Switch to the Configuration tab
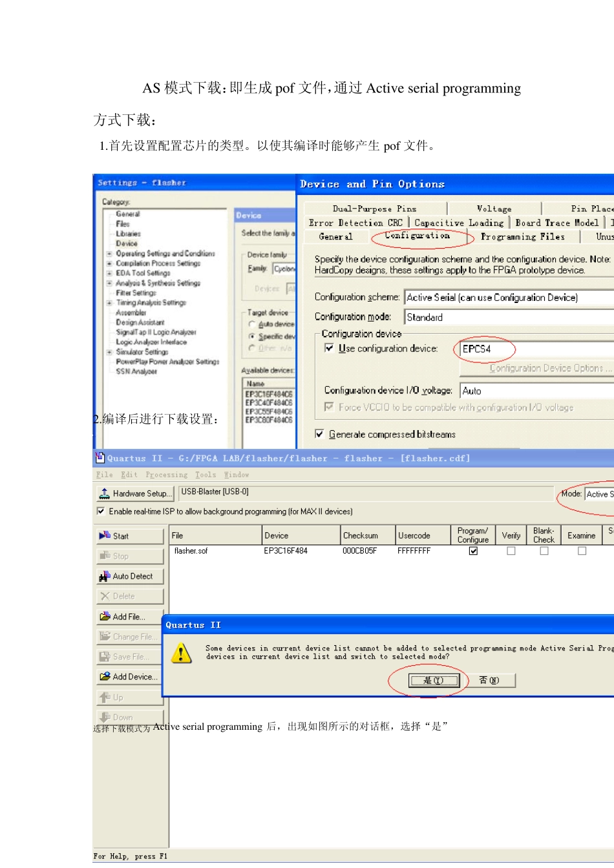 (418, 236)
